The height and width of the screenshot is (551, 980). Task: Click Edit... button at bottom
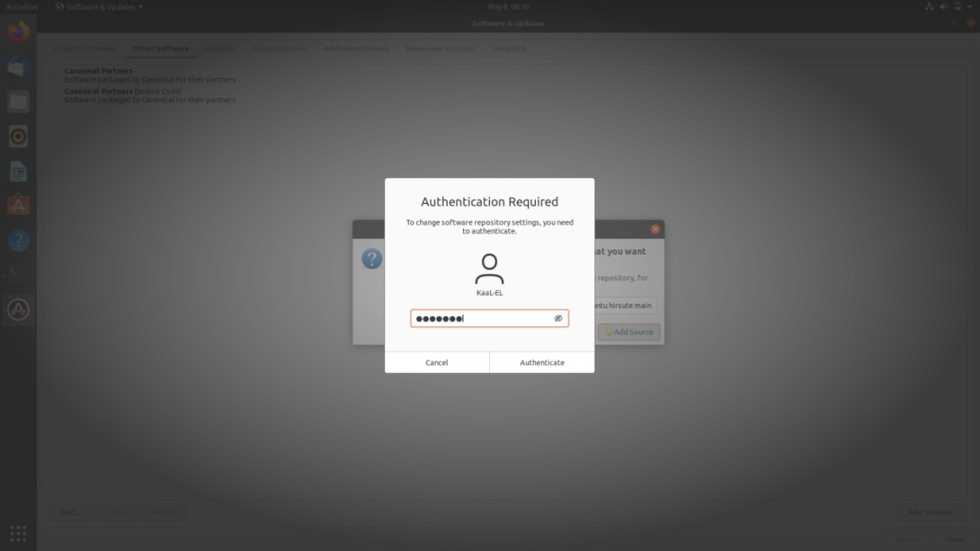(x=117, y=512)
